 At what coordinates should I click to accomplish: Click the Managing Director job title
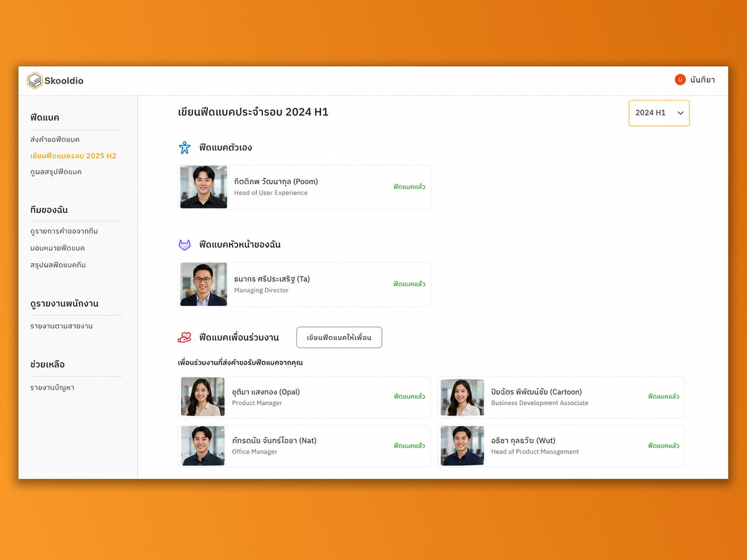click(261, 291)
